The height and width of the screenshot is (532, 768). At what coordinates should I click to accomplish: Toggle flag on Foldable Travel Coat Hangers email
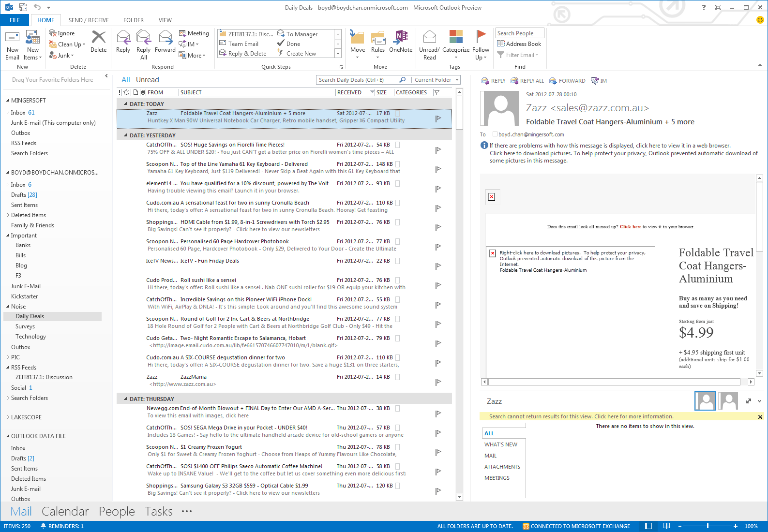click(x=438, y=118)
